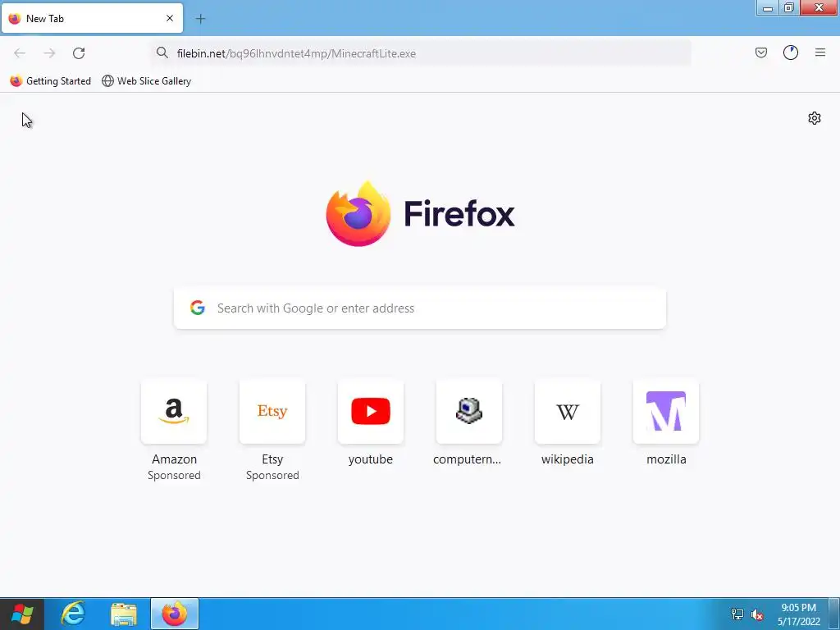
Task: Open the youtube shortcut tile
Action: pyautogui.click(x=371, y=412)
